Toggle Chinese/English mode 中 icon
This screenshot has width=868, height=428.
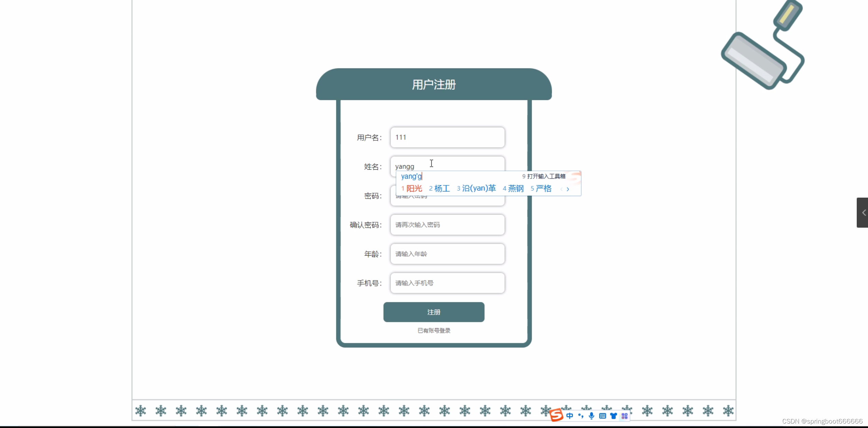570,416
